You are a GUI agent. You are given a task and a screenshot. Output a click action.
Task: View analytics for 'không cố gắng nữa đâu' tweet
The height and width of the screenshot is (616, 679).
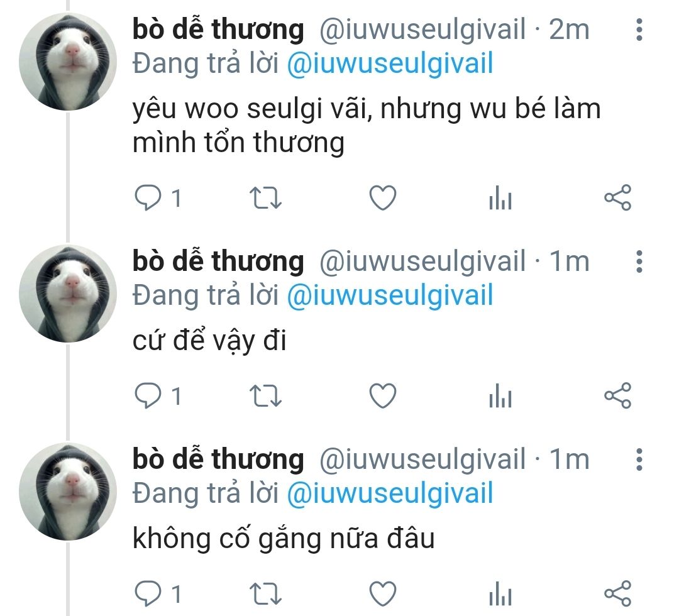click(500, 593)
